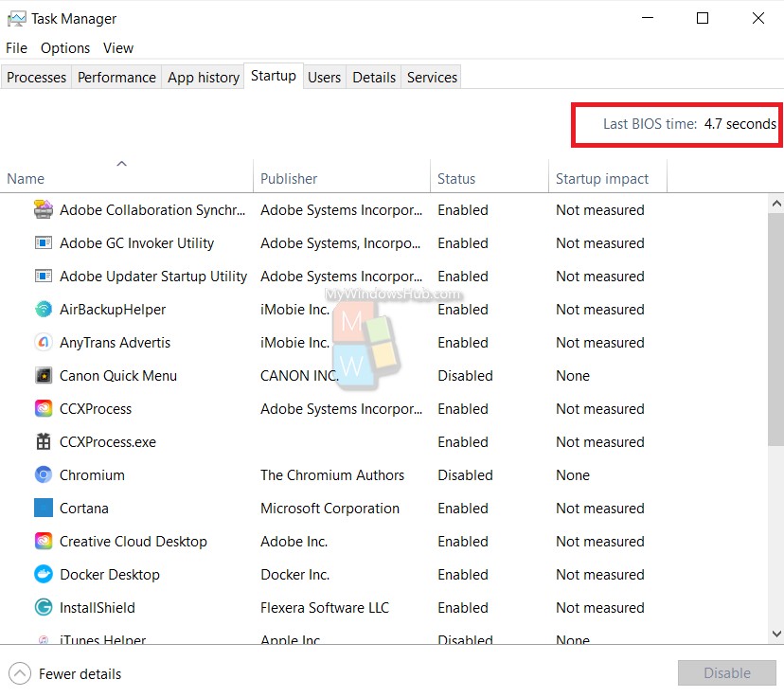Click the Adobe Inc. publisher cell
Viewport: 784px width, 697px height.
(294, 542)
